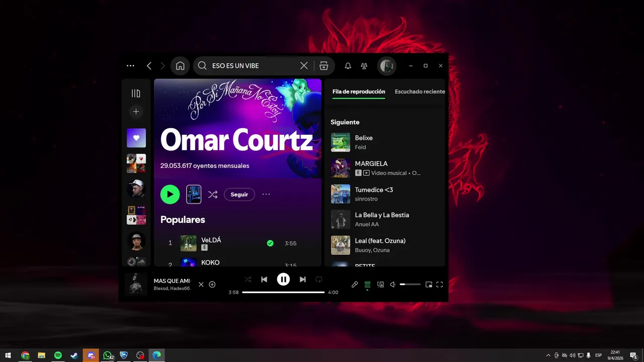
Task: Open the miniplayer icon
Action: (x=429, y=285)
